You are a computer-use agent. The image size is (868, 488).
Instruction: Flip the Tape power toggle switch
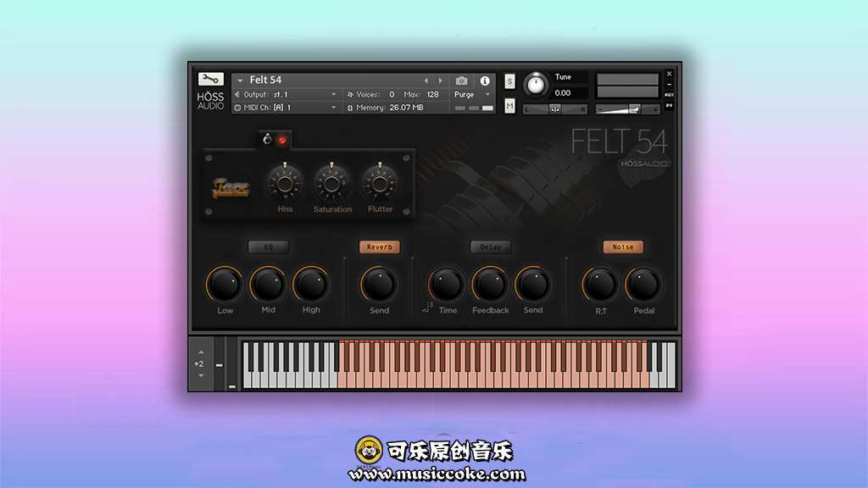tap(267, 139)
